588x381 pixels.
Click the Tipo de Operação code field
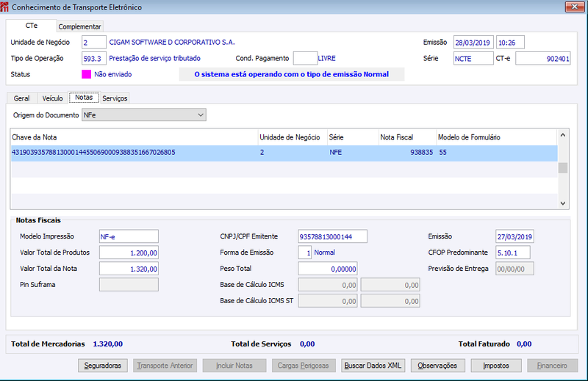pyautogui.click(x=94, y=59)
